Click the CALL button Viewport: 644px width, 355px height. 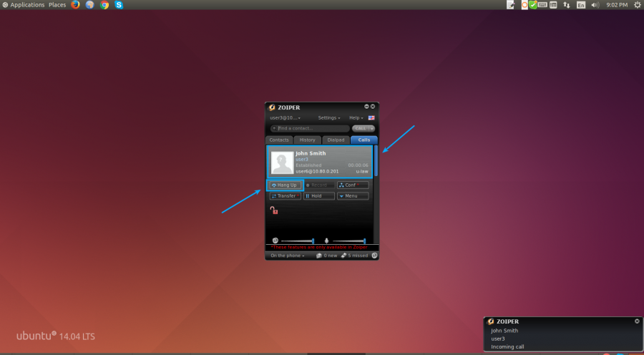[360, 129]
